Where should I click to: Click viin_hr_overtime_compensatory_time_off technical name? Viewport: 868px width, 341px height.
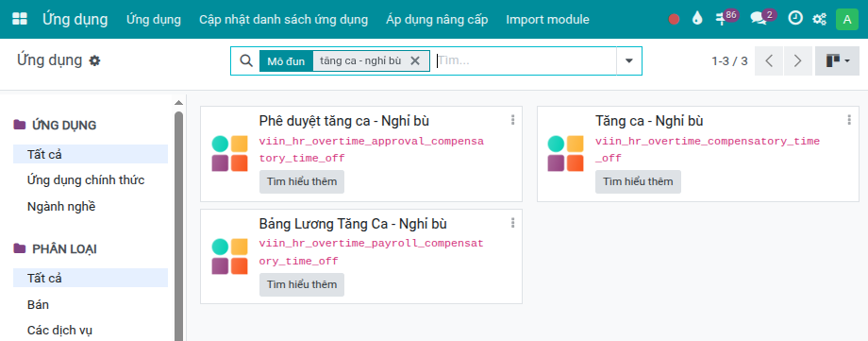708,149
